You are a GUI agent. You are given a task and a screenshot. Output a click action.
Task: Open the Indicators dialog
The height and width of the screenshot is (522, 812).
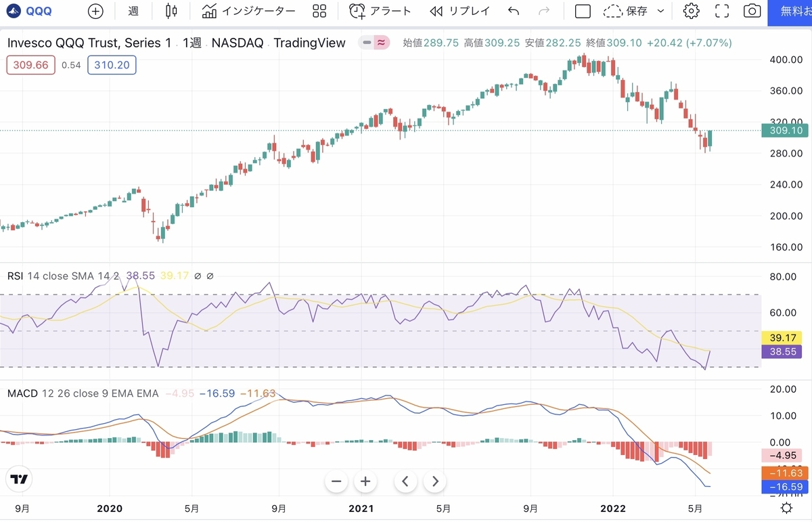[249, 11]
